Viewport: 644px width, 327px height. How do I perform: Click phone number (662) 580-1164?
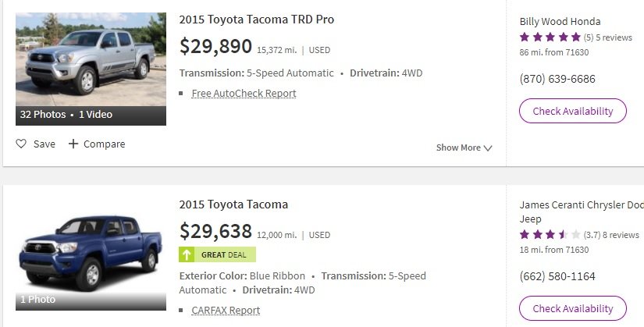[x=557, y=276]
